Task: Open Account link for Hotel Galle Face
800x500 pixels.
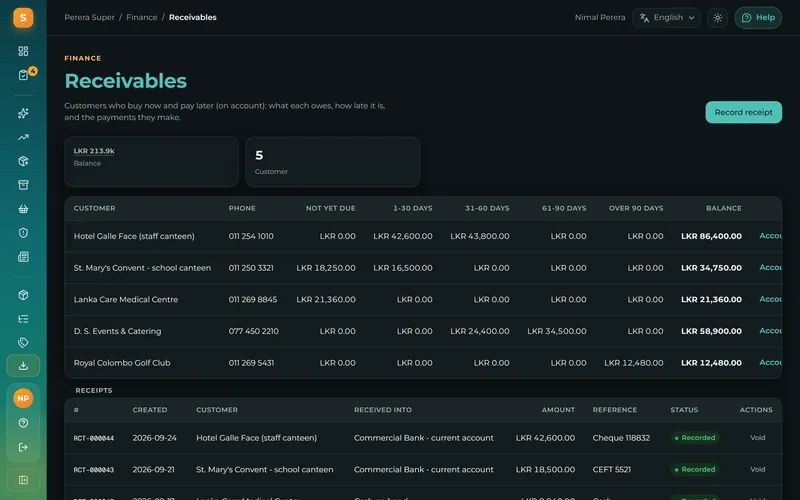Action: [770, 236]
